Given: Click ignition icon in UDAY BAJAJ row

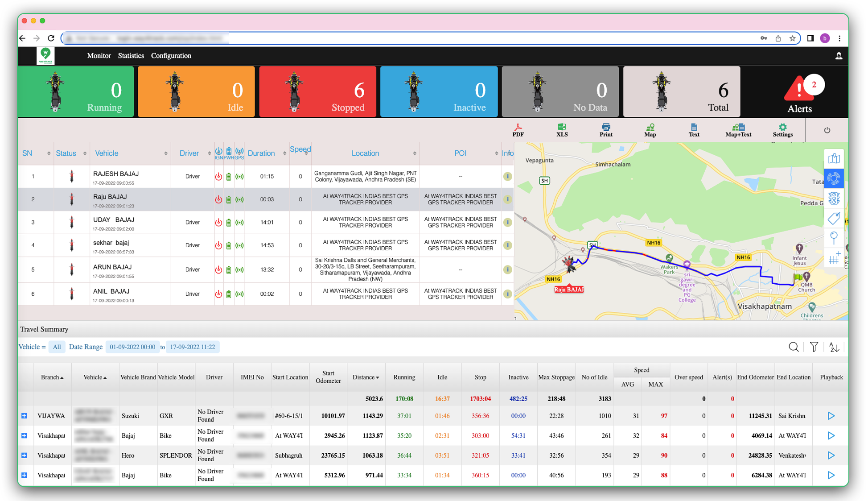Looking at the screenshot, I should pos(218,222).
